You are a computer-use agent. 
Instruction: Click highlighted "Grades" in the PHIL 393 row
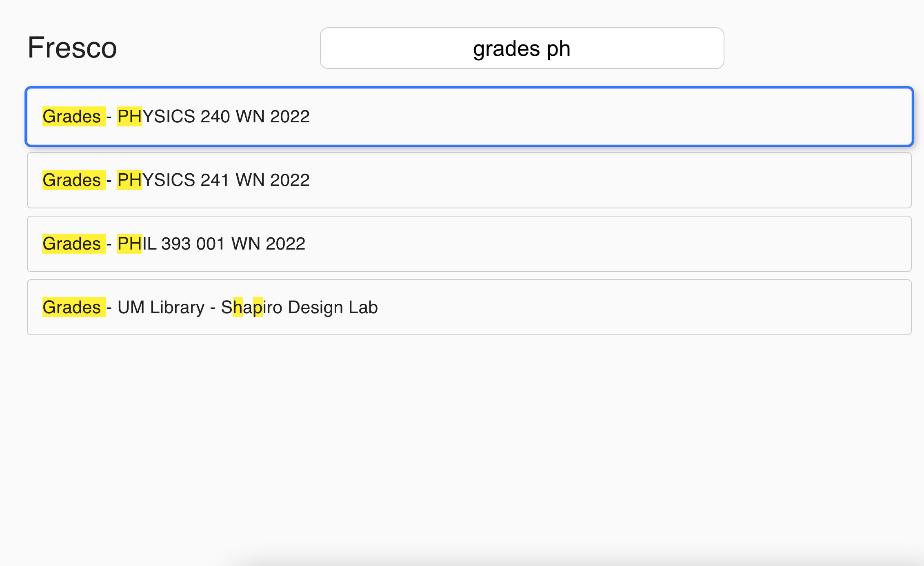click(73, 244)
